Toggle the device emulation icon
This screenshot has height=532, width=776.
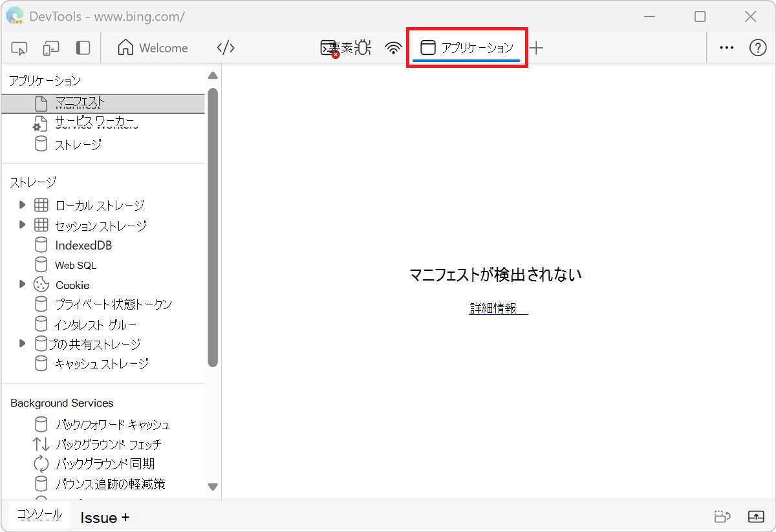point(50,47)
